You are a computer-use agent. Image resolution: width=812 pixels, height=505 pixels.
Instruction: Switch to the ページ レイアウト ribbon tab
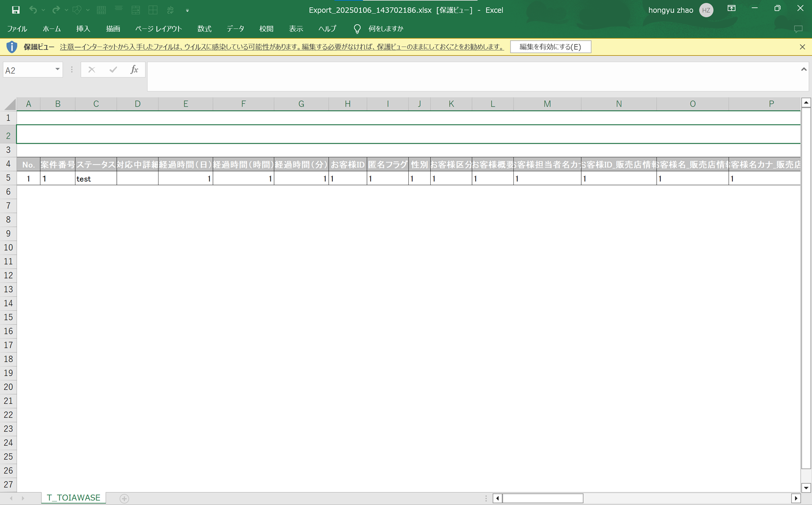pyautogui.click(x=159, y=29)
